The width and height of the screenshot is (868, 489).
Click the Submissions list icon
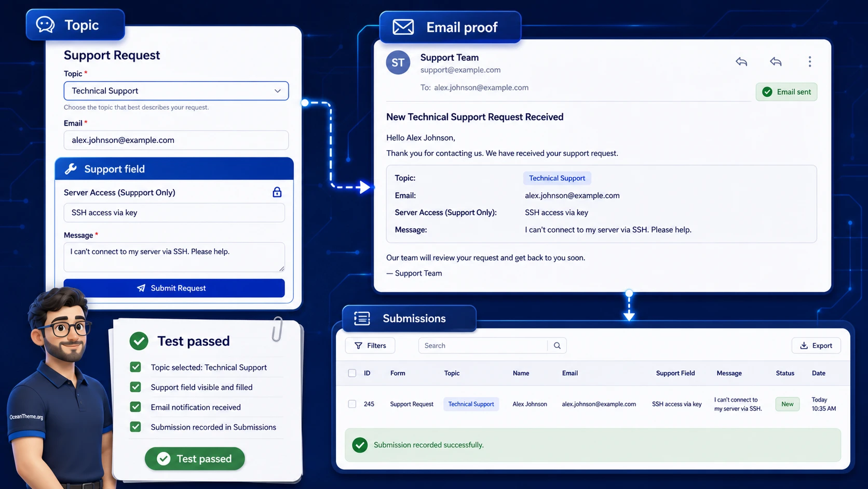click(362, 319)
